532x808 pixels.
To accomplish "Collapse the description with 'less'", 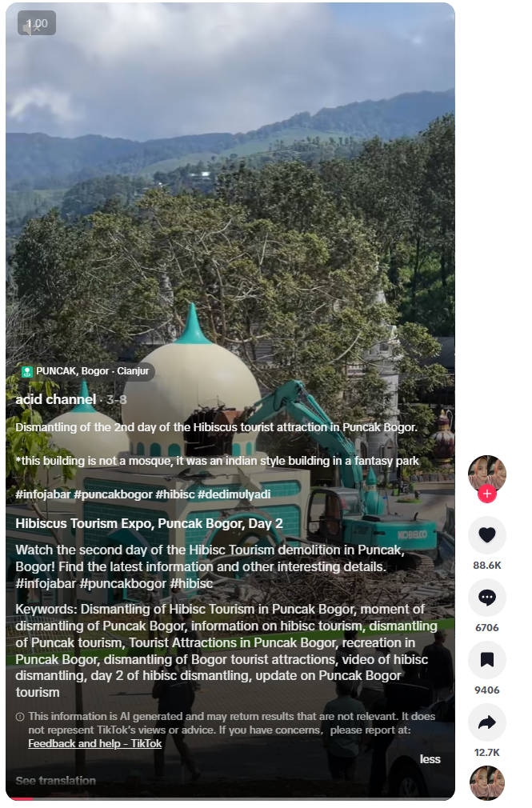I will point(430,759).
